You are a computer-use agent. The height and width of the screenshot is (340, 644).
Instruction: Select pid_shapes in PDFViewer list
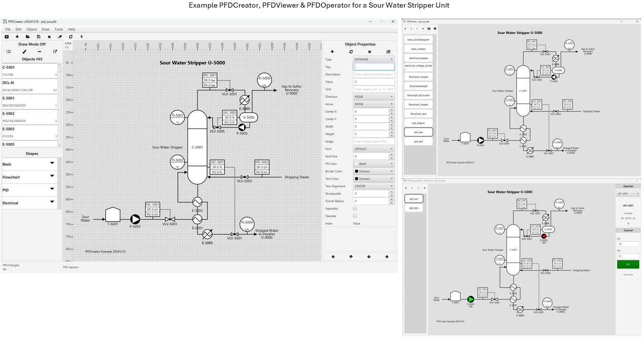pos(418,123)
